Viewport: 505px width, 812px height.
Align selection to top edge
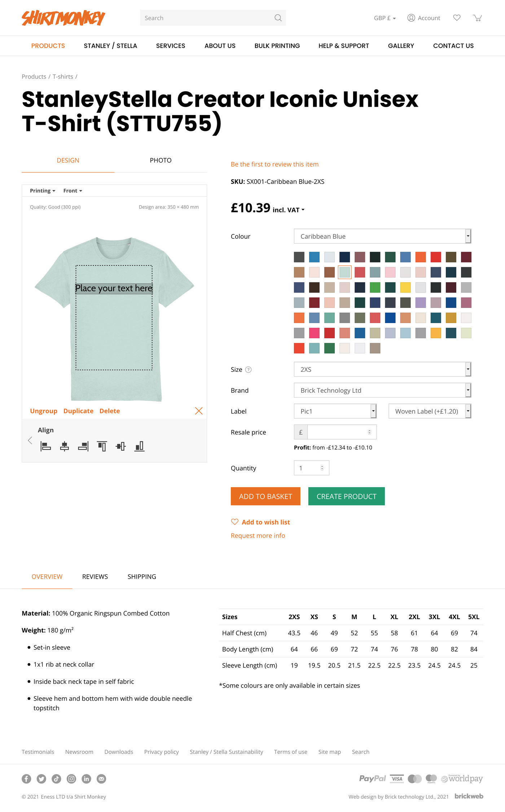click(x=102, y=446)
